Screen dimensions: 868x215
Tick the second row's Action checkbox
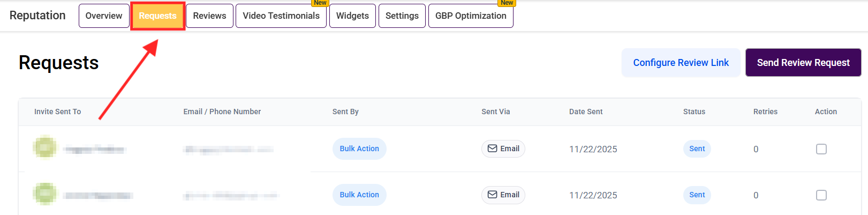[821, 195]
